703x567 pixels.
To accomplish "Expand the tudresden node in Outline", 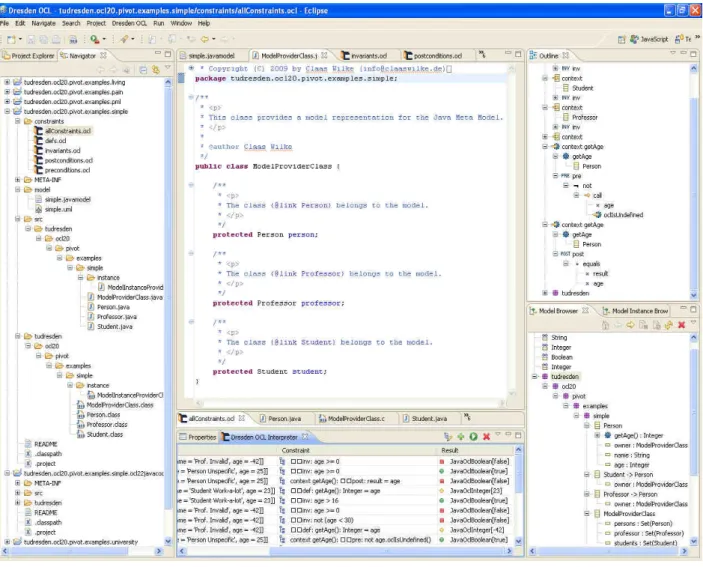I will point(545,293).
